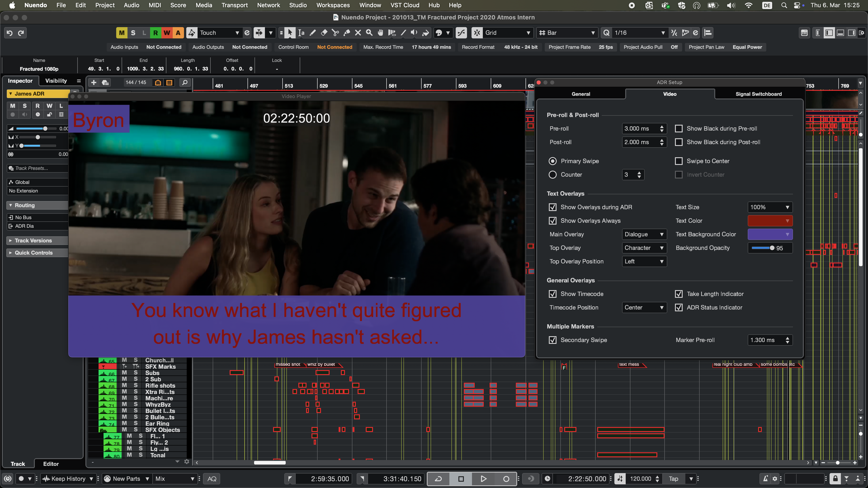Select the Draw pencil tool
The image size is (868, 488).
[313, 33]
